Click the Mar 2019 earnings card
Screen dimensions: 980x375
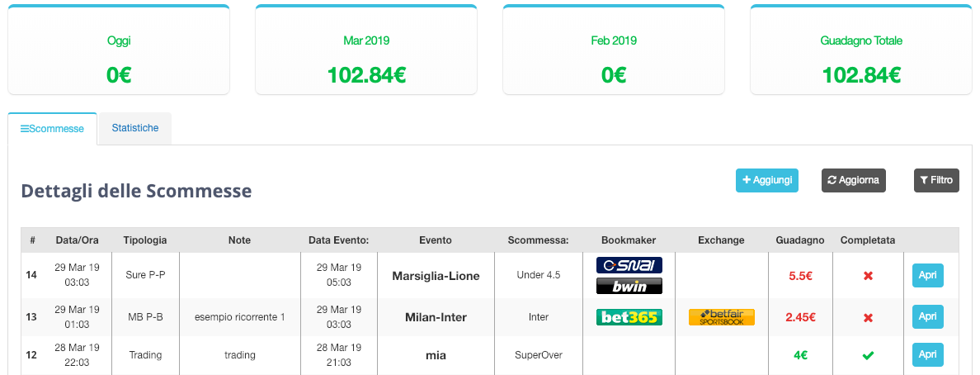[366, 50]
